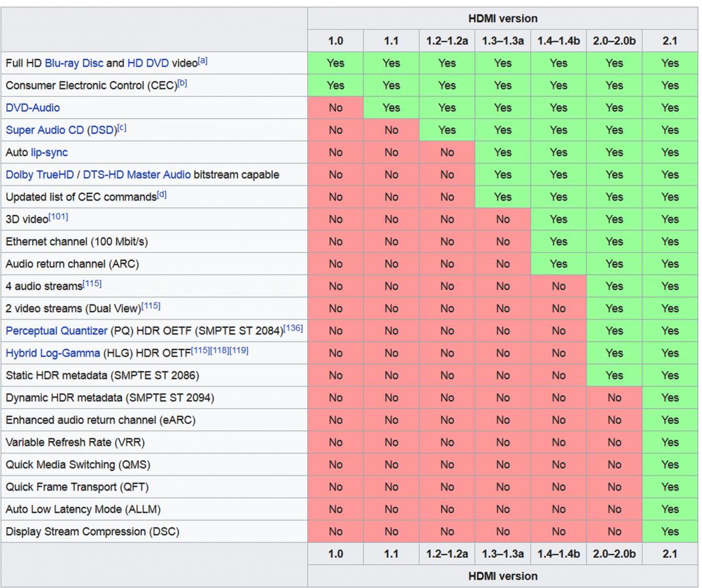Click 'No' for DVD-Audio under 1.0
Viewport: 702px width, 588px height.
335,108
